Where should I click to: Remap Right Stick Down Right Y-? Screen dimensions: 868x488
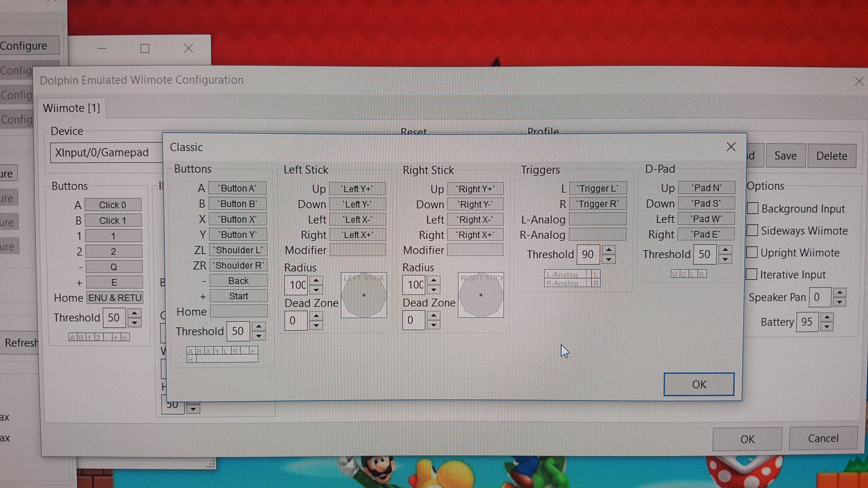[476, 204]
